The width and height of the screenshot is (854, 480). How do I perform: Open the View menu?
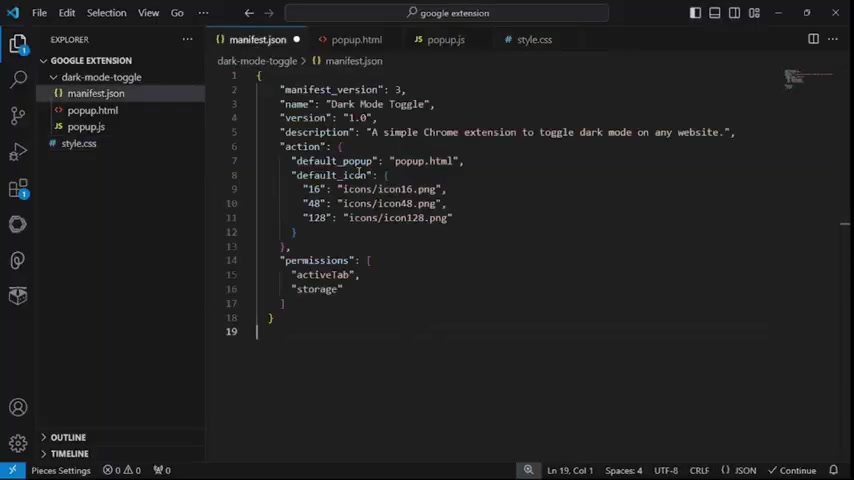tap(148, 13)
